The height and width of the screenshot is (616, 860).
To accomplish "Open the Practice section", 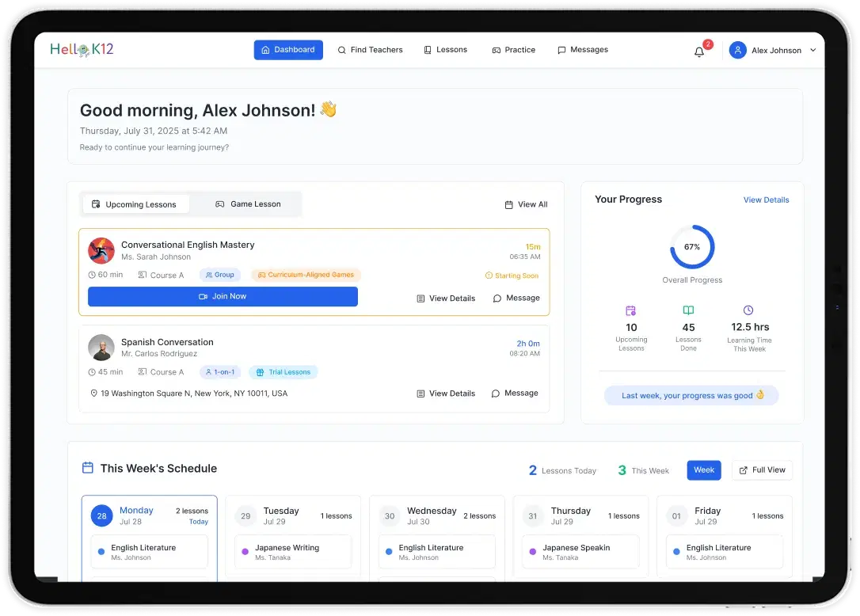I will coord(513,50).
